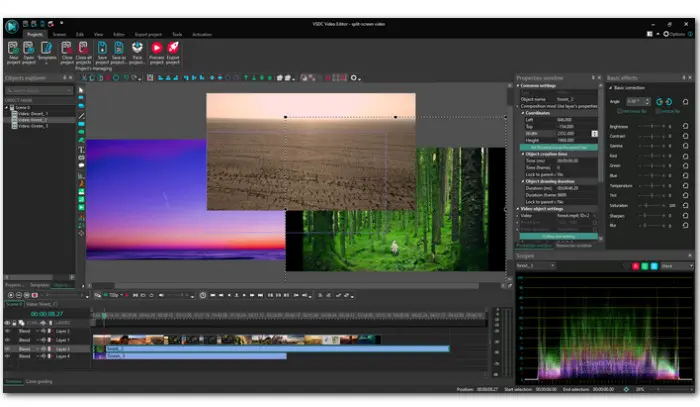Switch to the Color grading tab
Viewport: 700px width, 407px height.
39,382
